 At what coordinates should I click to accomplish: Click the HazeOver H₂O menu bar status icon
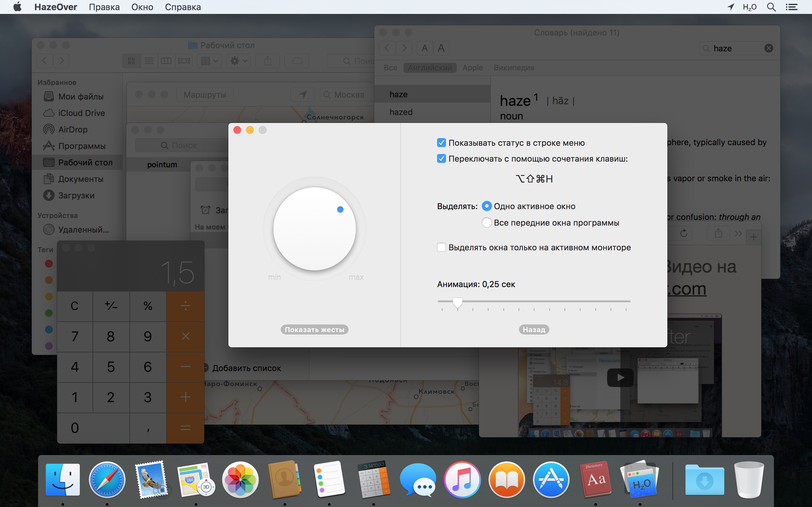749,7
